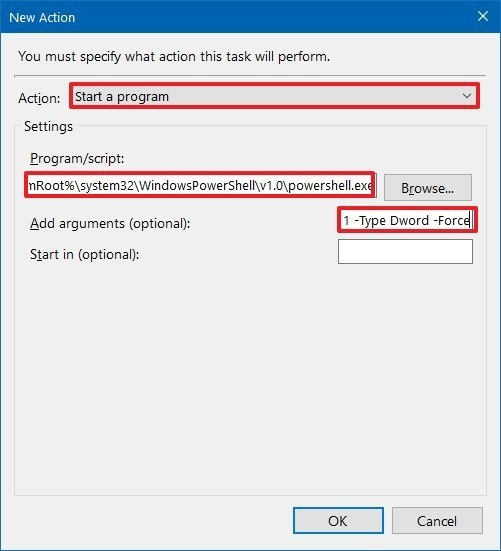Click the WindowsPowerShell segment of the path
This screenshot has width=501, height=551.
tap(196, 185)
